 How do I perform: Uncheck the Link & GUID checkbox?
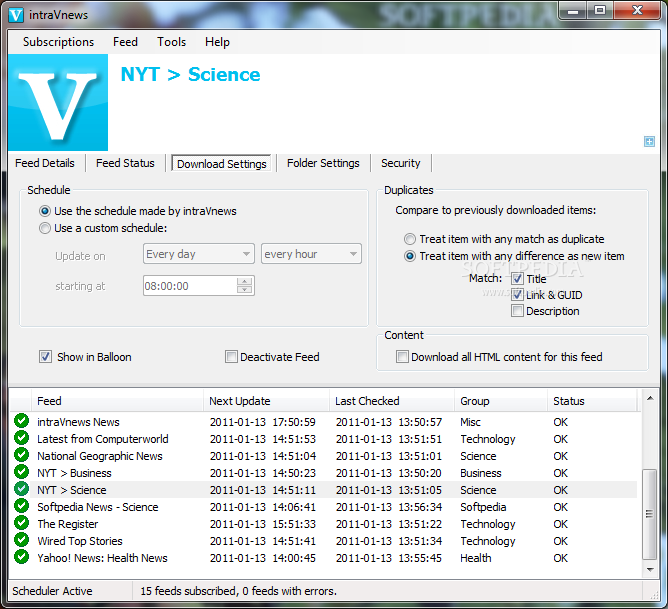click(517, 295)
